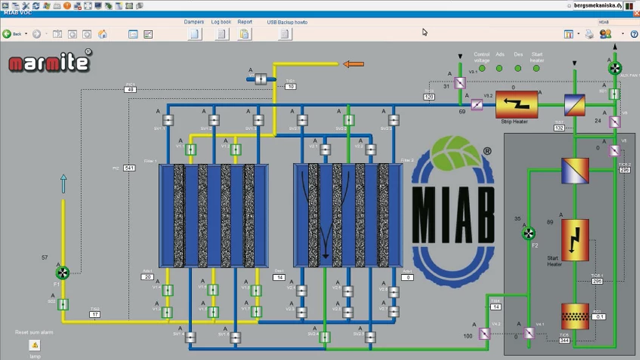Click the fan F2 symbol

(529, 233)
